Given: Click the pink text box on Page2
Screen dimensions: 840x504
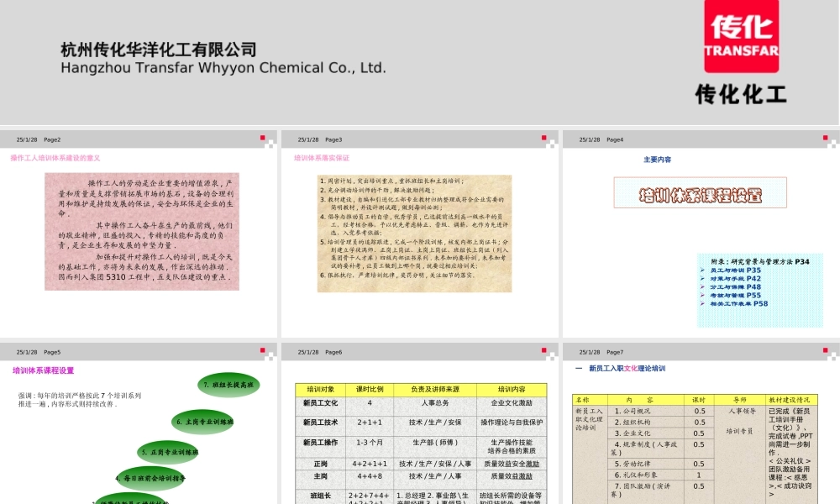Looking at the screenshot, I should click(142, 231).
